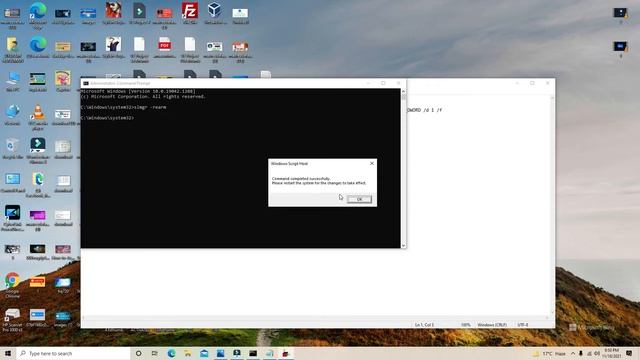The image size is (640, 360).
Task: Close the Windows Script Host dialog
Action: click(372, 163)
